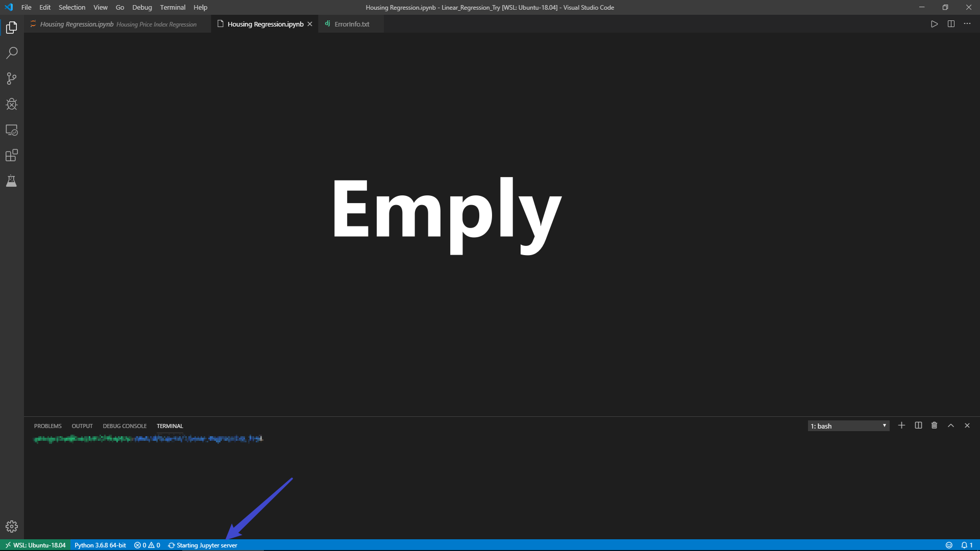
Task: Click Python 3.6.8 64-bit interpreter selector
Action: click(100, 545)
